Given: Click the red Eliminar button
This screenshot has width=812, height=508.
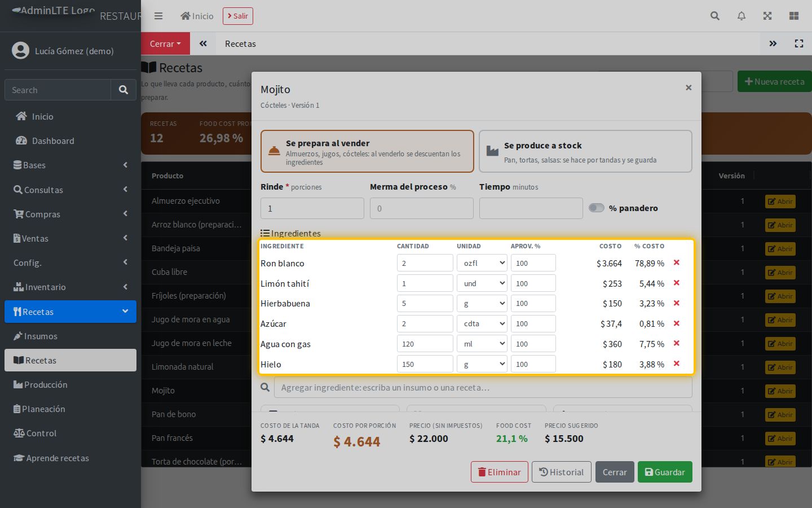Looking at the screenshot, I should 500,472.
